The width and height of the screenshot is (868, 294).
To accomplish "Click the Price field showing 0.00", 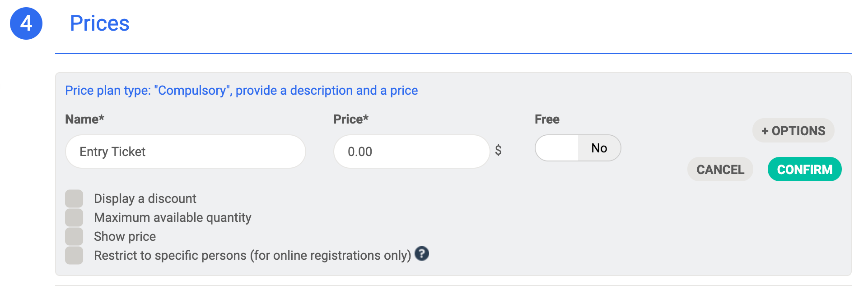I will 411,152.
